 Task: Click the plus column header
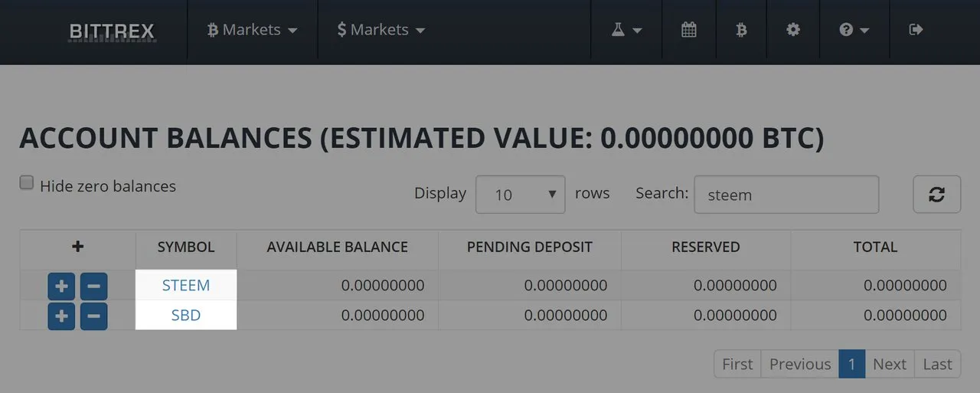point(77,247)
